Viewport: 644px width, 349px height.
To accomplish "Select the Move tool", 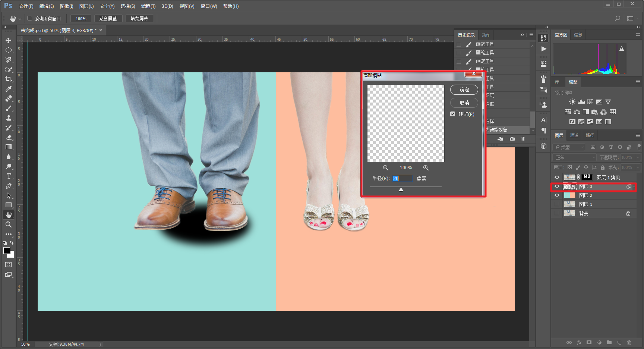I will (x=8, y=40).
